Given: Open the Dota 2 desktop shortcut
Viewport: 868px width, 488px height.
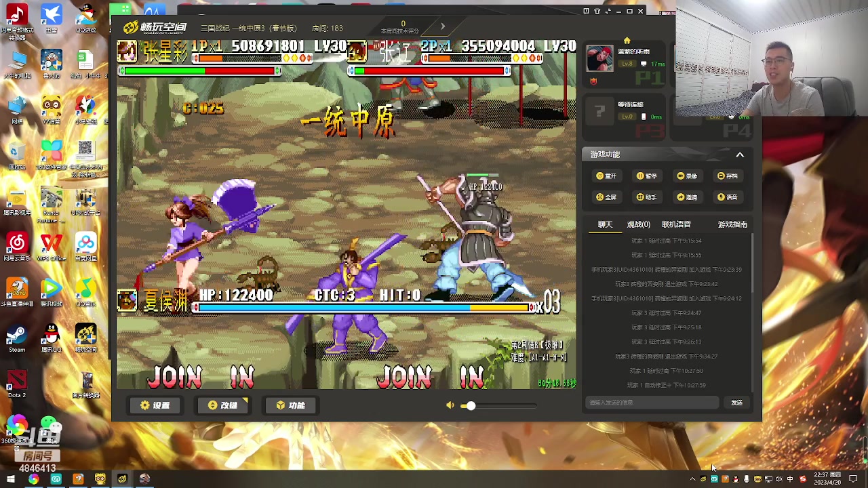Looking at the screenshot, I should 17,384.
